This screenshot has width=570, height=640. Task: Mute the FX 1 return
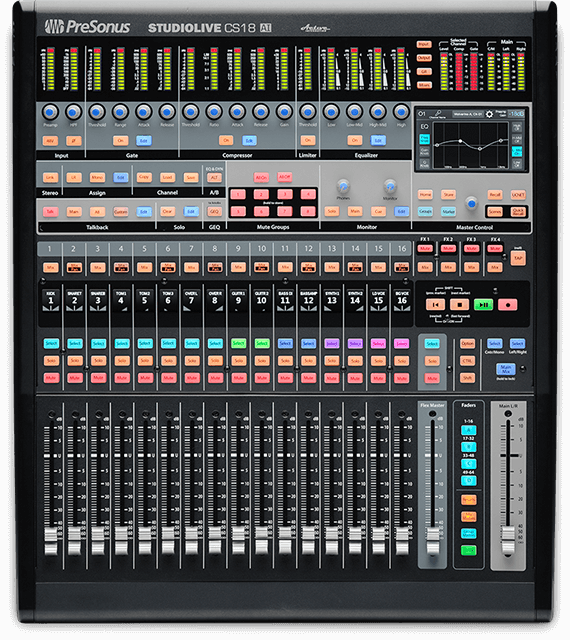tap(425, 248)
